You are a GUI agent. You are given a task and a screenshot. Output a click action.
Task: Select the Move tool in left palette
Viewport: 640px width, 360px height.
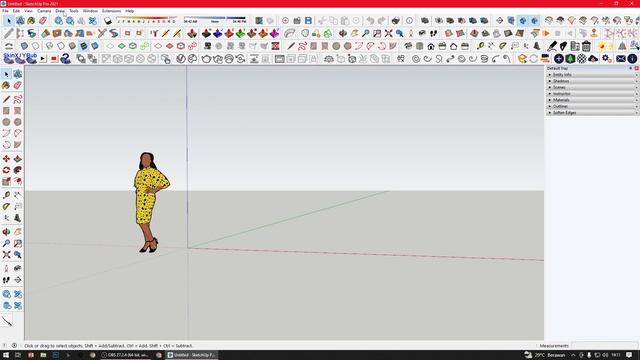pyautogui.click(x=6, y=159)
